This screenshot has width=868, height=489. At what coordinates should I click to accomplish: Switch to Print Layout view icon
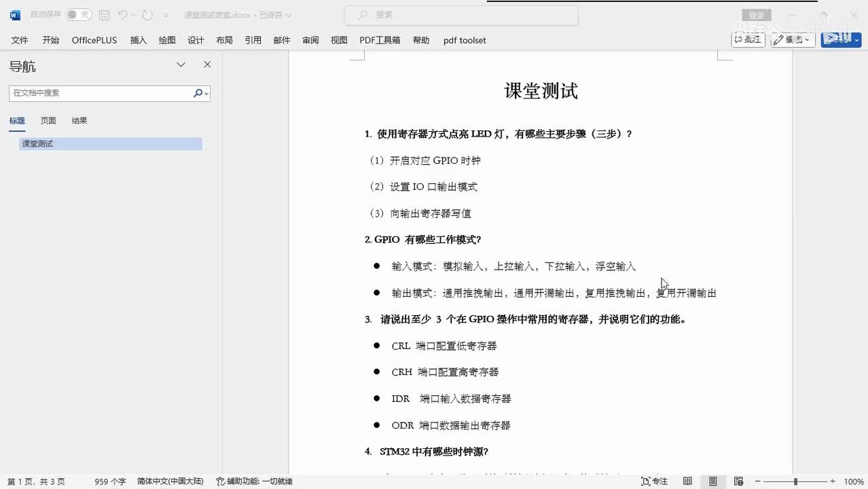pos(712,482)
